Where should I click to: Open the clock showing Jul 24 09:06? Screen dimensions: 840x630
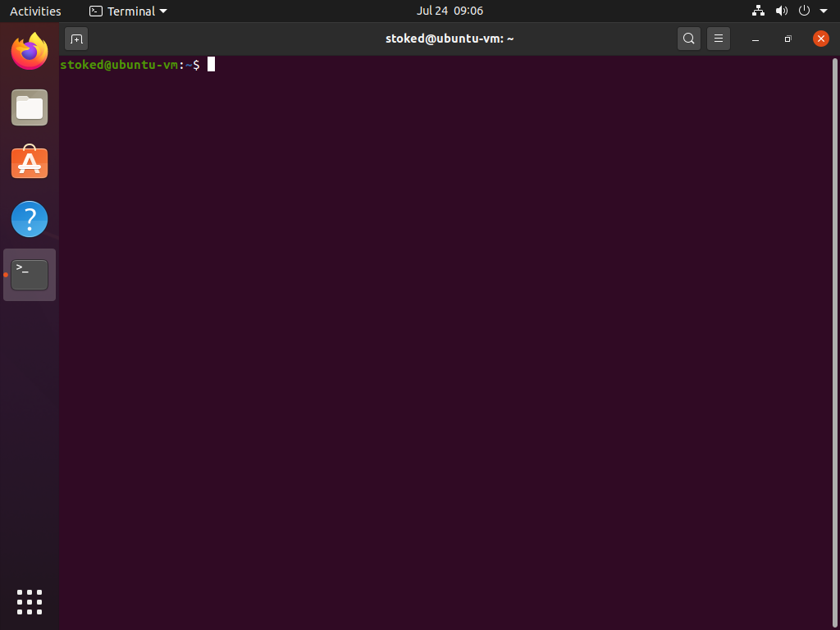point(450,11)
